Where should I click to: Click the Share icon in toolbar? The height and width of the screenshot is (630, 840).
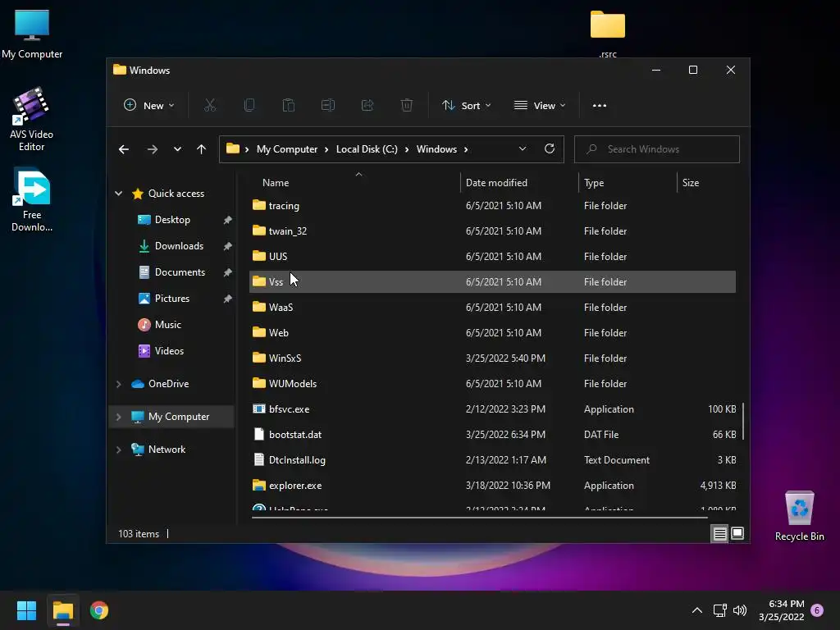(367, 106)
